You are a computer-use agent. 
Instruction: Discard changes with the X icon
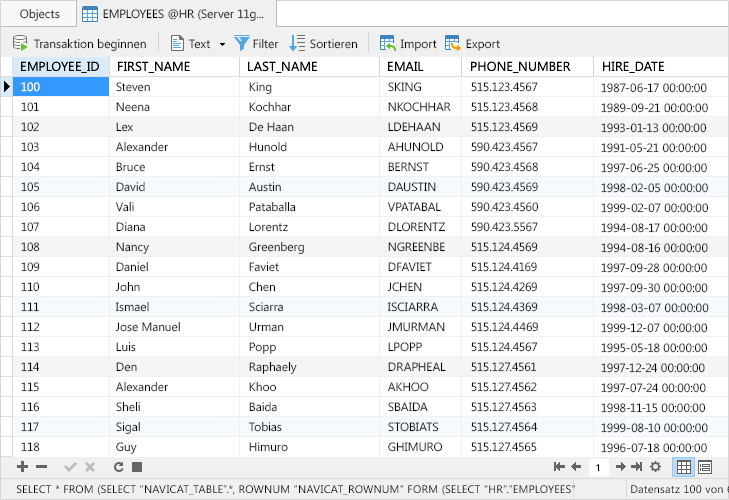click(x=90, y=467)
